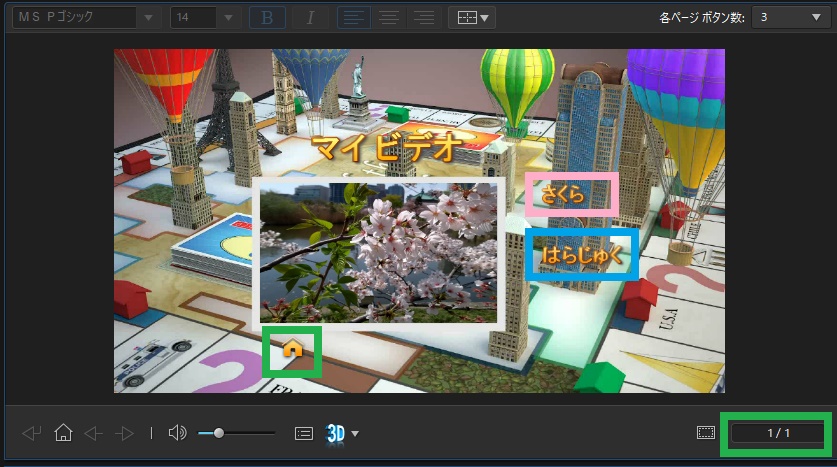Image resolution: width=837 pixels, height=467 pixels.
Task: Center align the menu text
Action: pos(388,18)
